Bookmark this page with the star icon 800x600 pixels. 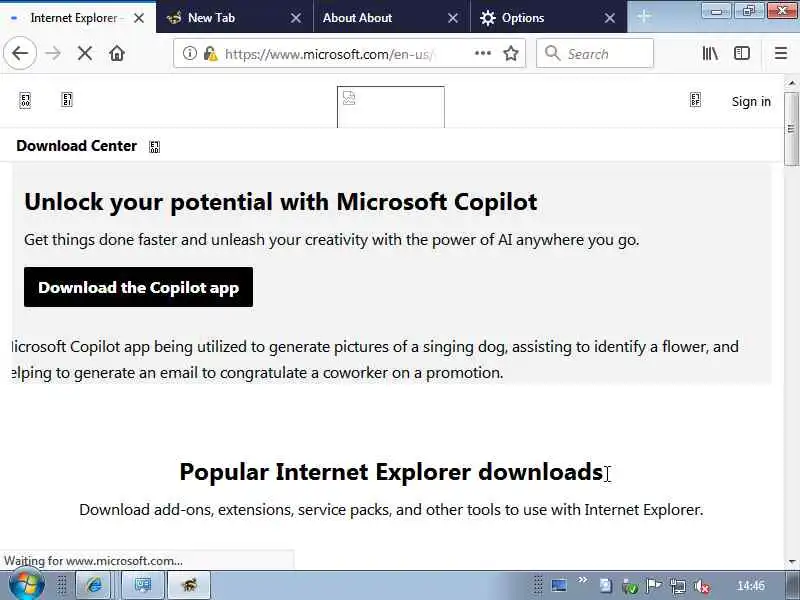click(511, 53)
